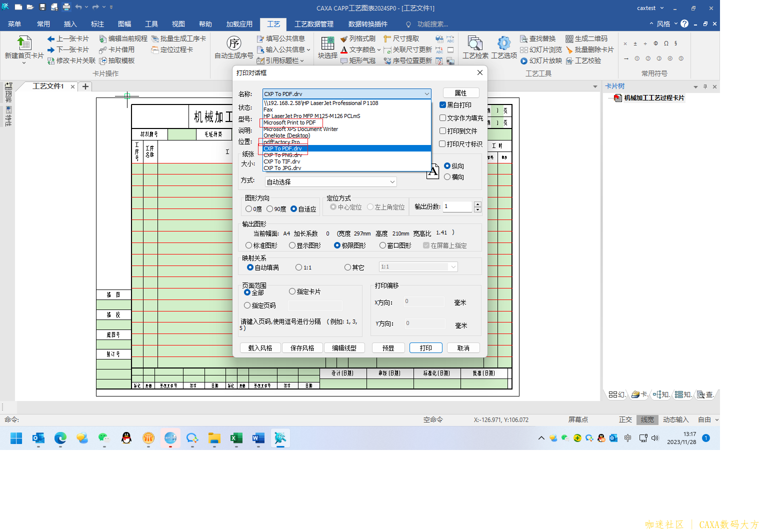
Task: Increase 输出份数 with the up stepper
Action: 477,204
